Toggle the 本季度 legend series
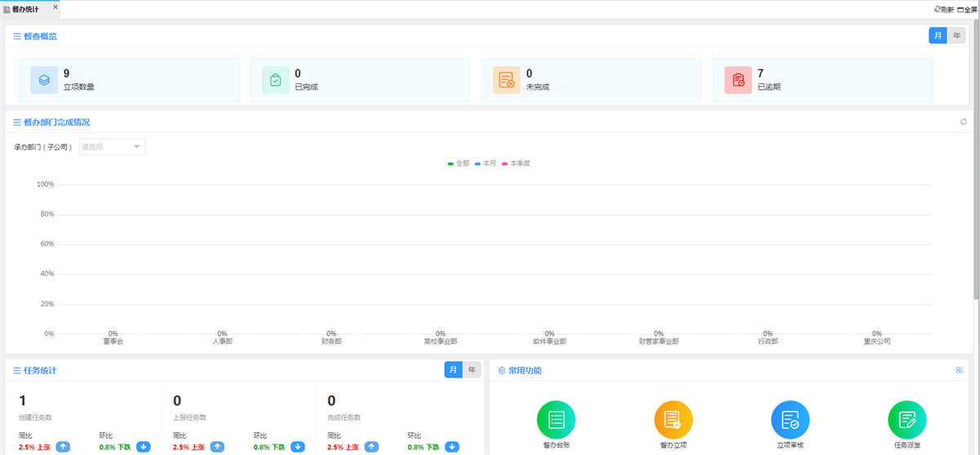The width and height of the screenshot is (980, 455). click(516, 163)
